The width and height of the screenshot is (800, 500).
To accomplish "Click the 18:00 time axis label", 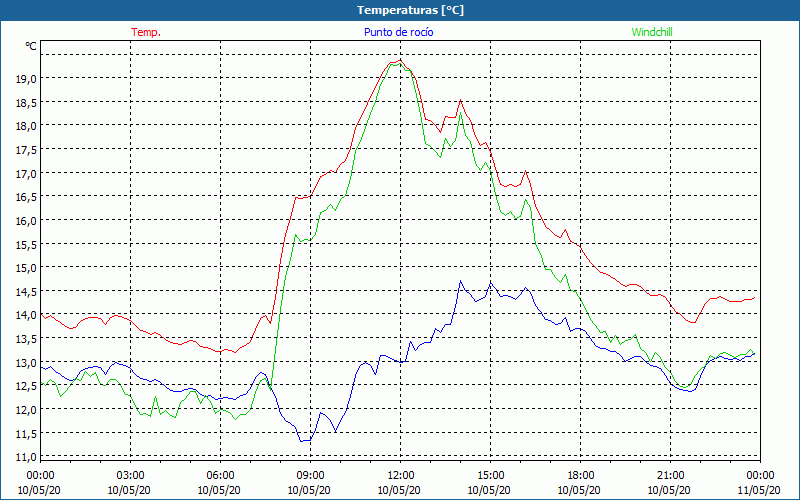I will pos(581,476).
